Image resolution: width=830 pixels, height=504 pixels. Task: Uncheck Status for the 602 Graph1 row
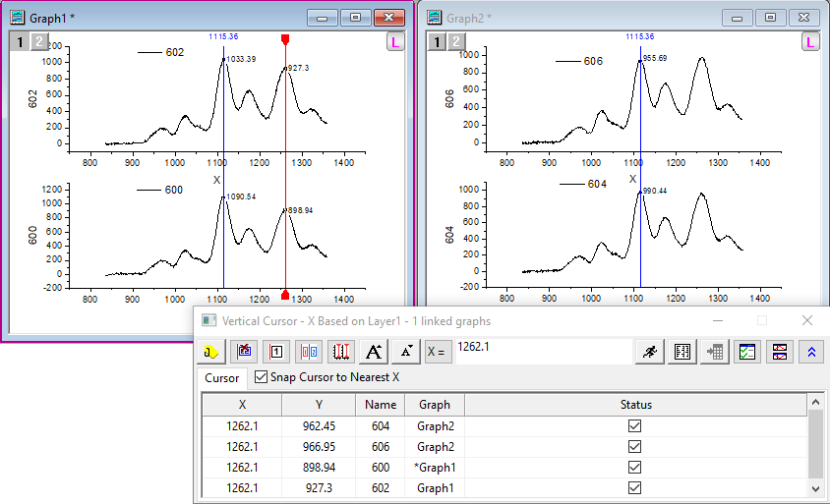[x=634, y=487]
